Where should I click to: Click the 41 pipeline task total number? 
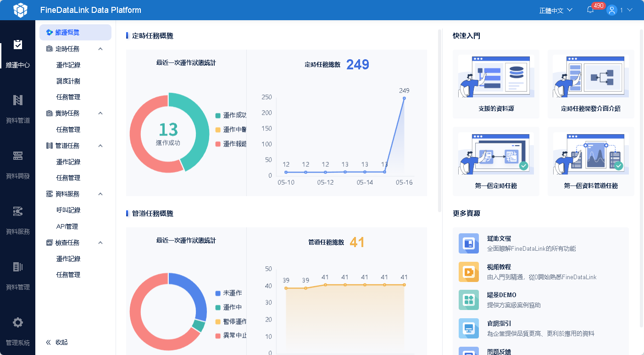[357, 242]
